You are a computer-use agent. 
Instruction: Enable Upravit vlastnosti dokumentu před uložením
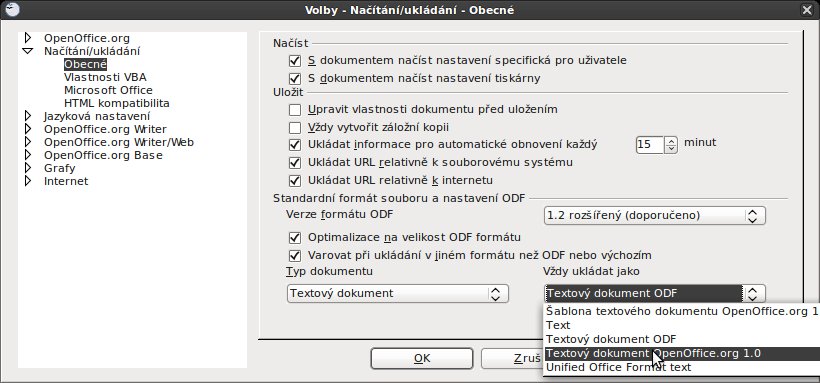coord(295,110)
